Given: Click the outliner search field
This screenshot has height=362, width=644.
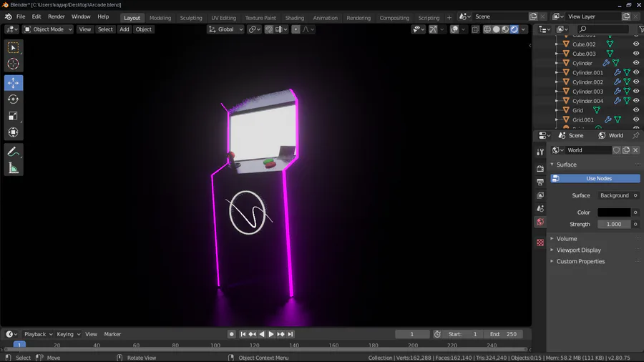Looking at the screenshot, I should (x=602, y=29).
